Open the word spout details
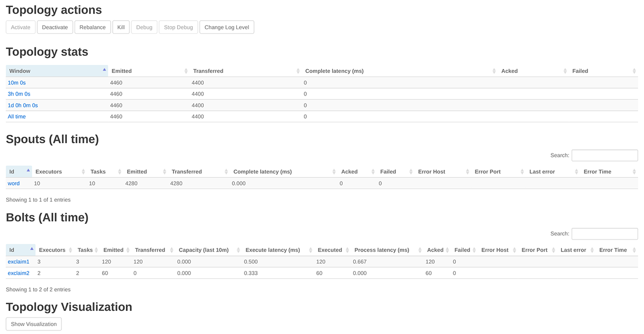 (14, 184)
